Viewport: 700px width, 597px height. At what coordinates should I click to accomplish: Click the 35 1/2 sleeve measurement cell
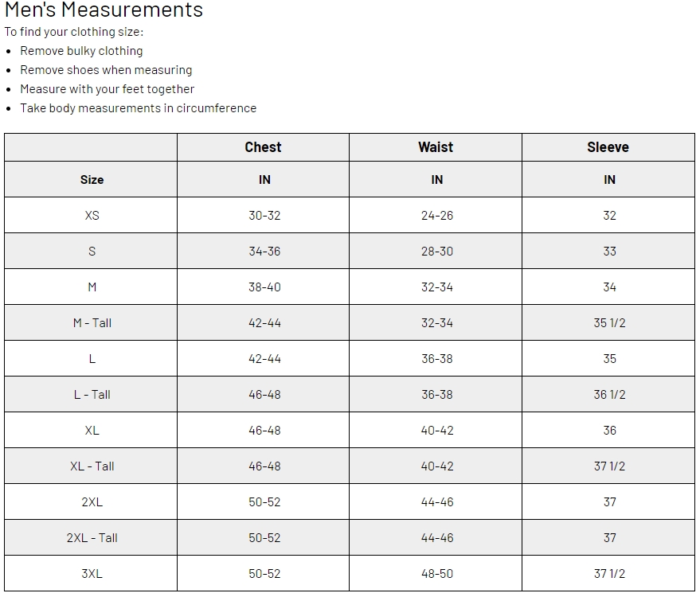coord(609,323)
